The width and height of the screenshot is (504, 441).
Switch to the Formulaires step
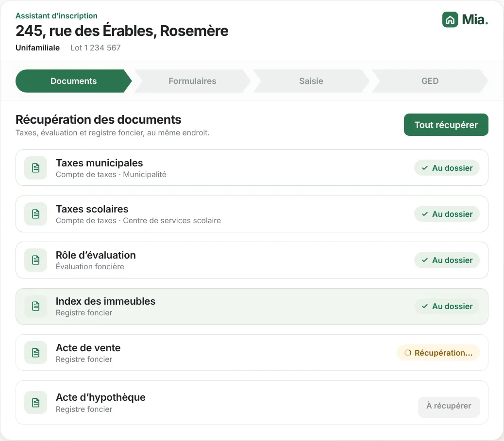click(x=192, y=81)
